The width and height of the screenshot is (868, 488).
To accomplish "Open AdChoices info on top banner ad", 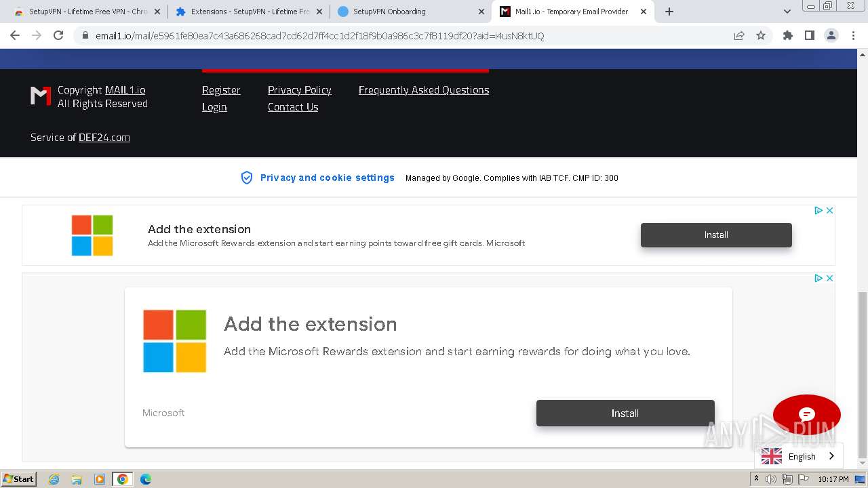I will coord(818,211).
